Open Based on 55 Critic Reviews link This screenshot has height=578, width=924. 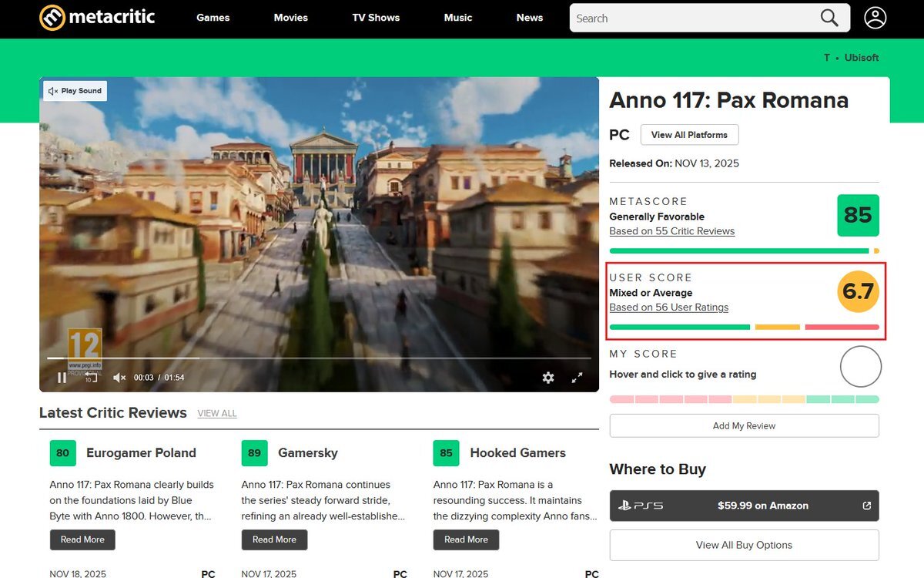pyautogui.click(x=671, y=231)
